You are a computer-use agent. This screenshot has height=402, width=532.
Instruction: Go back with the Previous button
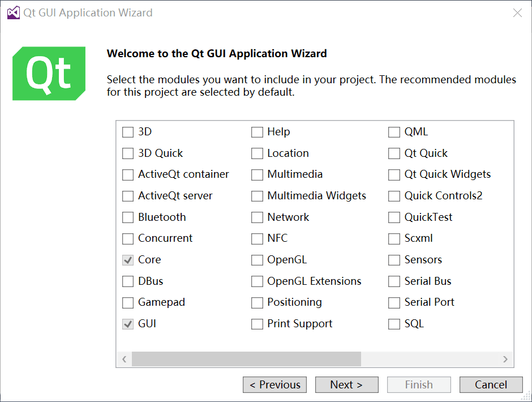(x=275, y=385)
